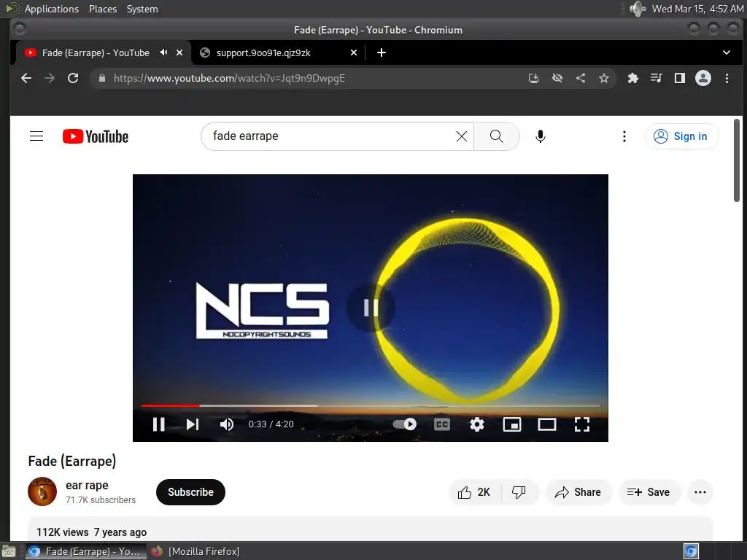Save video to playlist

(649, 492)
